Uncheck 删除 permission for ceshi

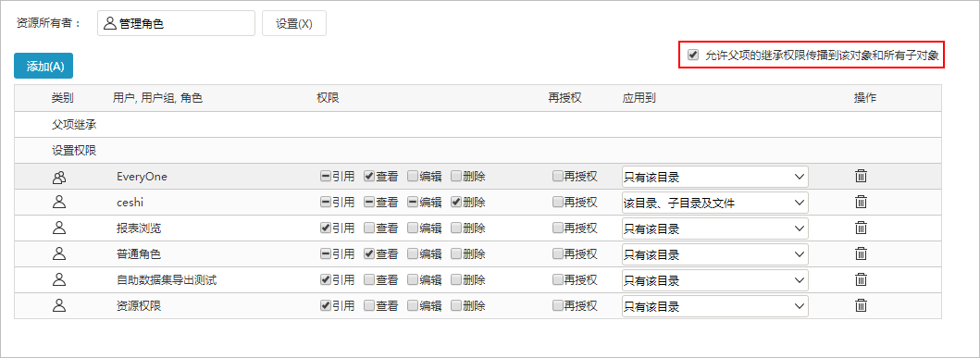click(457, 202)
